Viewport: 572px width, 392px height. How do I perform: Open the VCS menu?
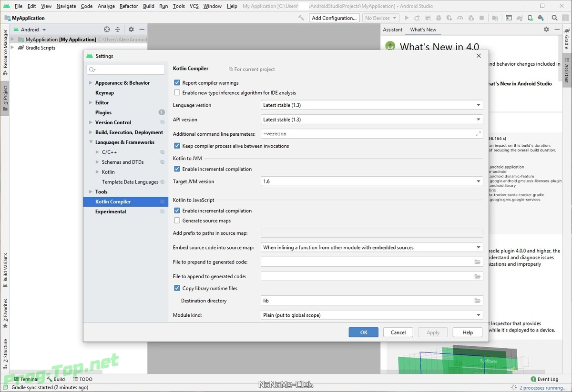194,6
